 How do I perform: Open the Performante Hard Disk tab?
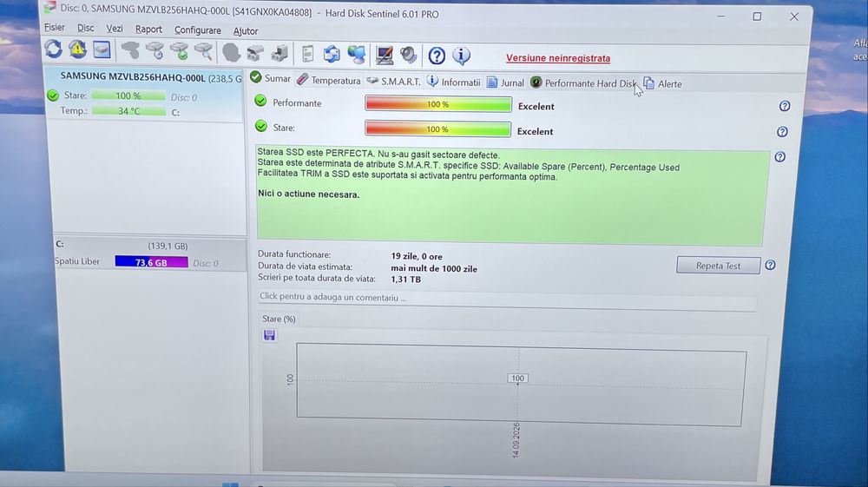click(583, 83)
